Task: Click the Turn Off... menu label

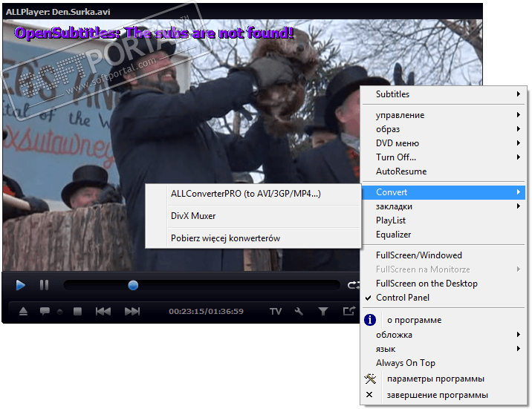Action: coord(395,157)
